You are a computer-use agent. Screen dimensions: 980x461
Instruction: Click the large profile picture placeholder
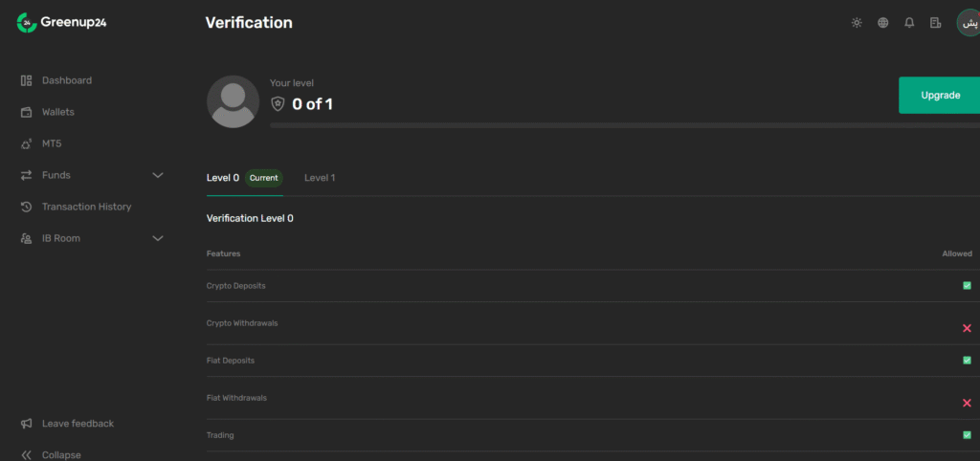point(234,101)
